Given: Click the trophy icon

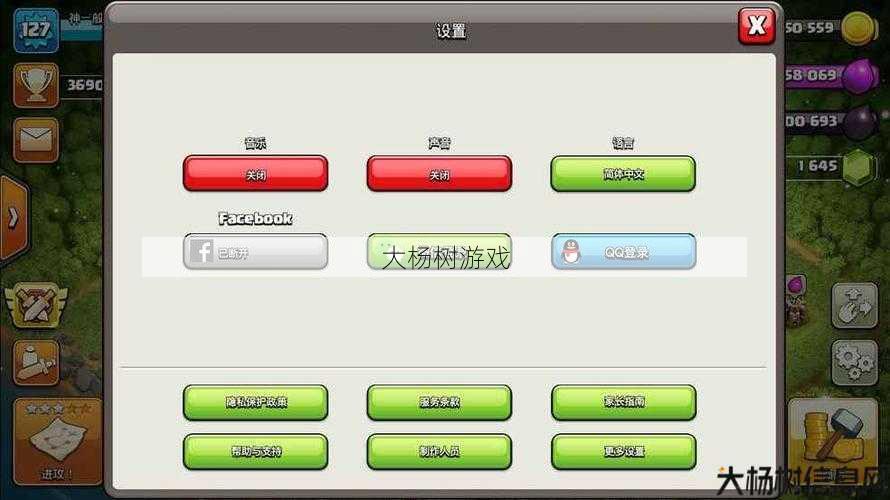Looking at the screenshot, I should click(x=36, y=85).
